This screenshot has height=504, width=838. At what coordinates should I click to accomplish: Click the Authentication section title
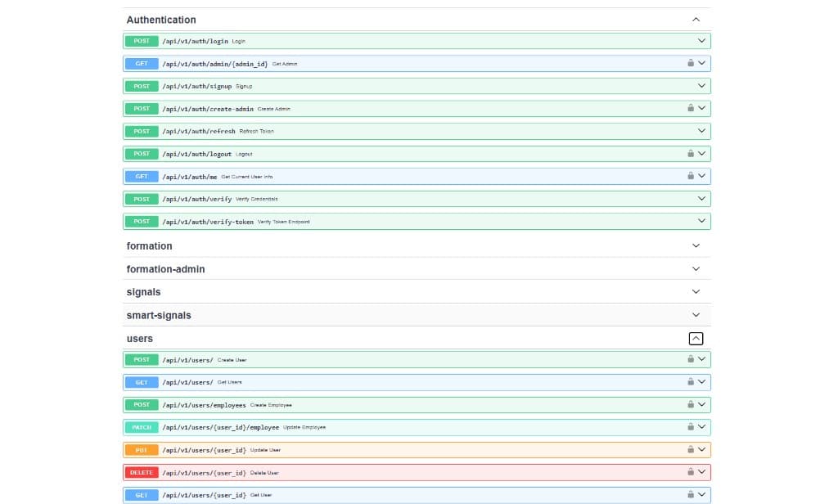pos(161,20)
